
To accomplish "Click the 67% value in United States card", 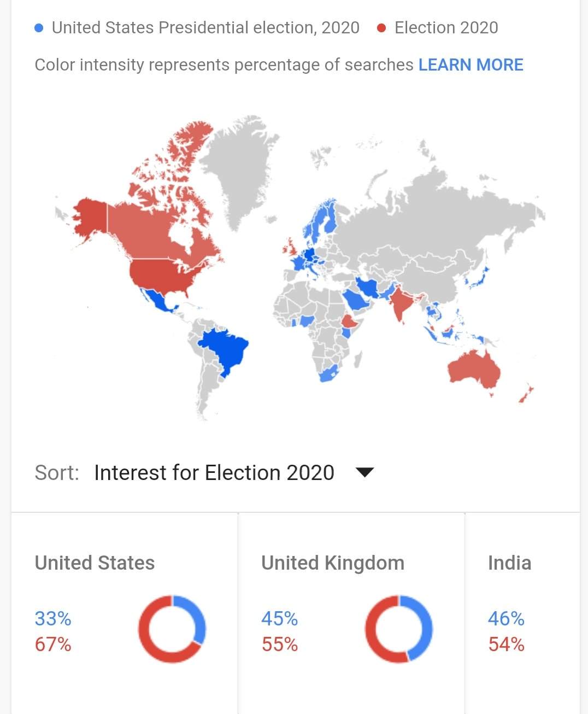I will tap(53, 645).
